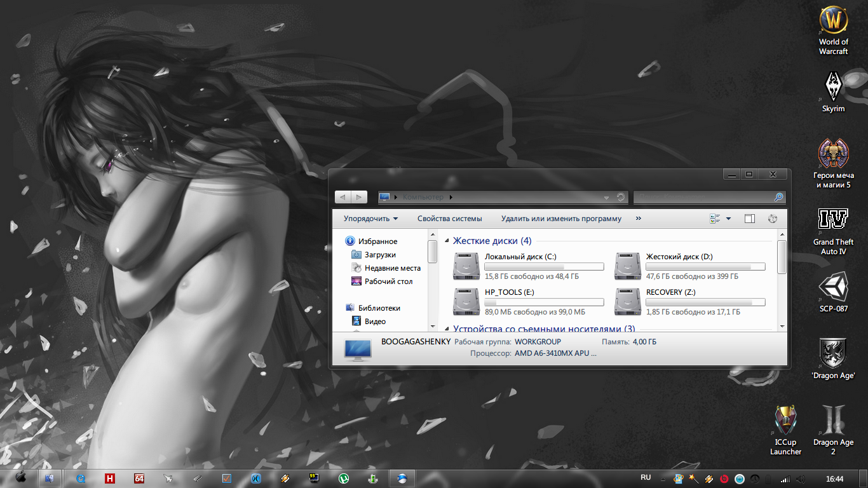Open the clock showing 16:44
This screenshot has width=868, height=488.
(x=834, y=478)
